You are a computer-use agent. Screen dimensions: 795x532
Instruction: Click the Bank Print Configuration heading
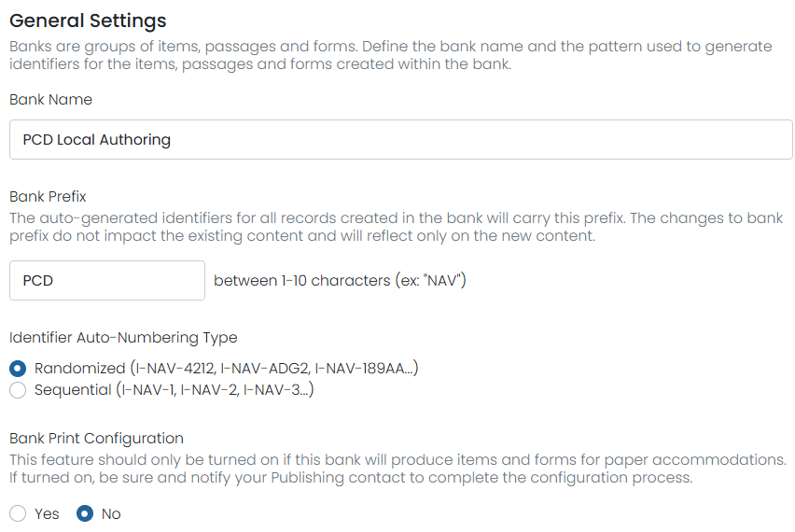[96, 438]
